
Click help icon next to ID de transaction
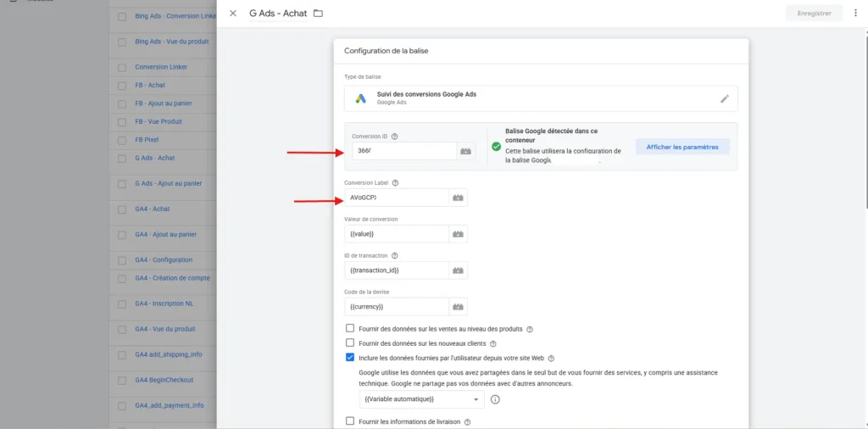pos(394,256)
